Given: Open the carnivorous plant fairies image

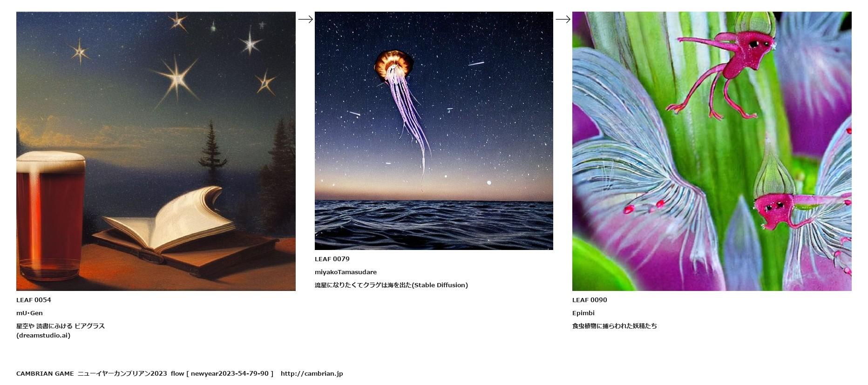Looking at the screenshot, I should coord(712,151).
